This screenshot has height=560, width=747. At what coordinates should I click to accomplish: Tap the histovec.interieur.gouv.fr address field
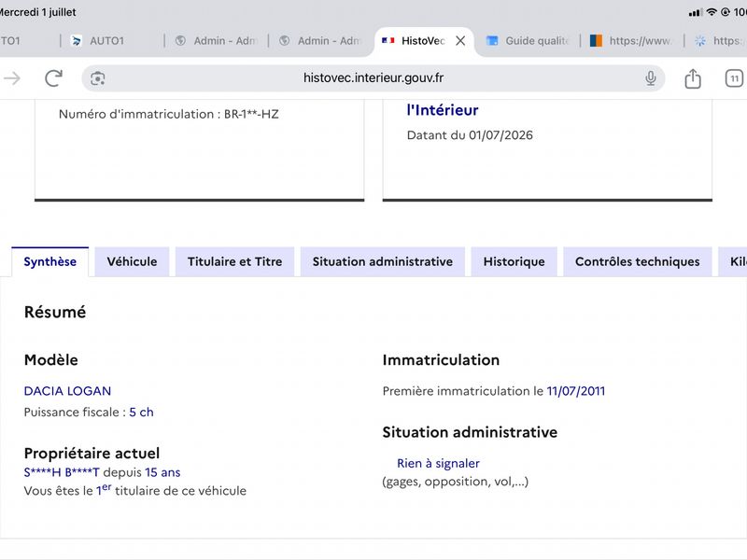tap(373, 78)
